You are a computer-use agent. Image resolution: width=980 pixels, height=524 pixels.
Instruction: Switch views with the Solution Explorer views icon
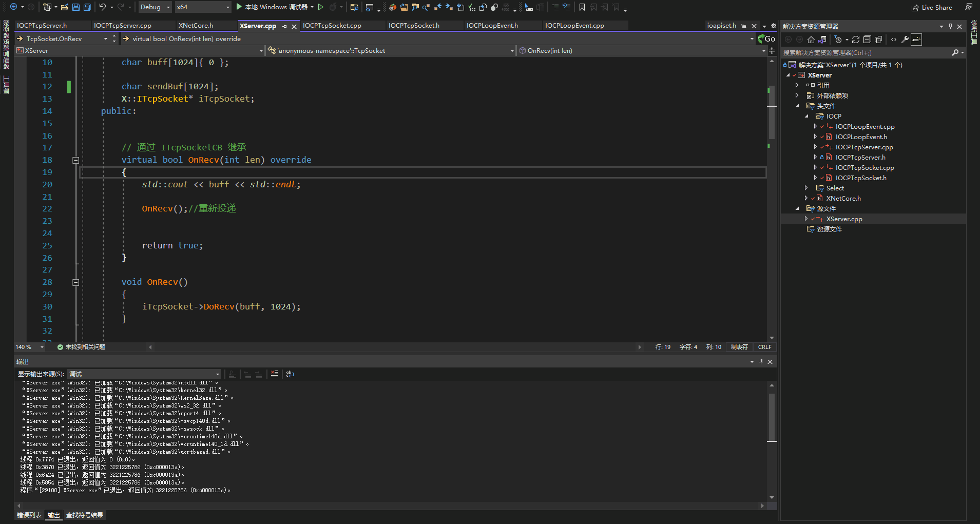click(822, 40)
